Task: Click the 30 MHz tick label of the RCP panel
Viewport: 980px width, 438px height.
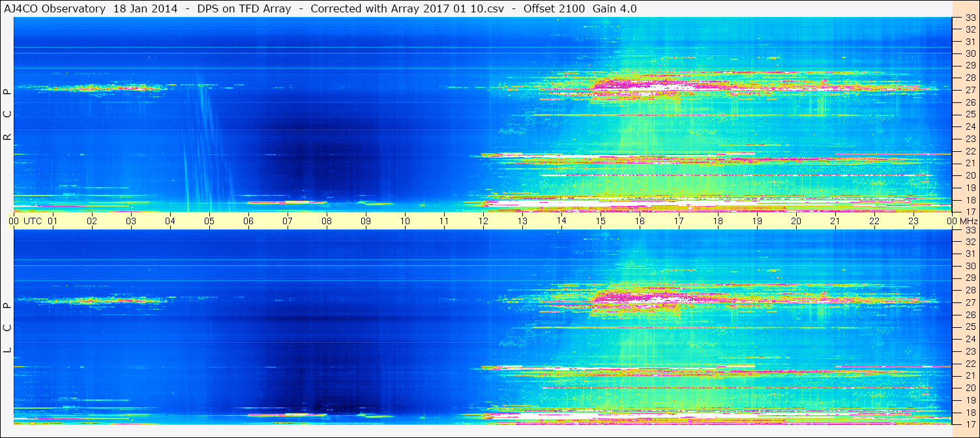Action: point(970,53)
